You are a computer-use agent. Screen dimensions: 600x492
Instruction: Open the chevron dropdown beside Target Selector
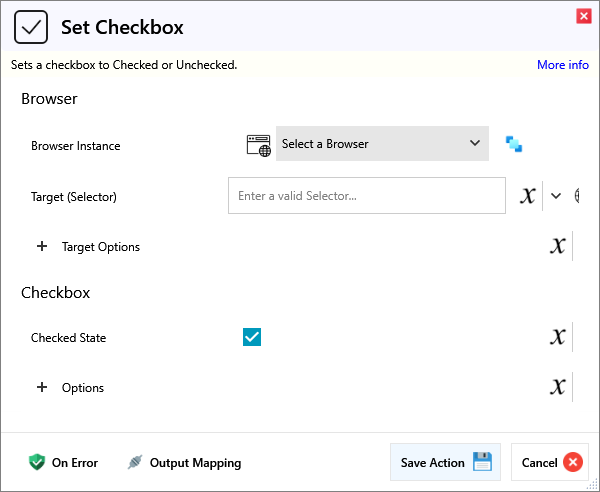(x=557, y=196)
